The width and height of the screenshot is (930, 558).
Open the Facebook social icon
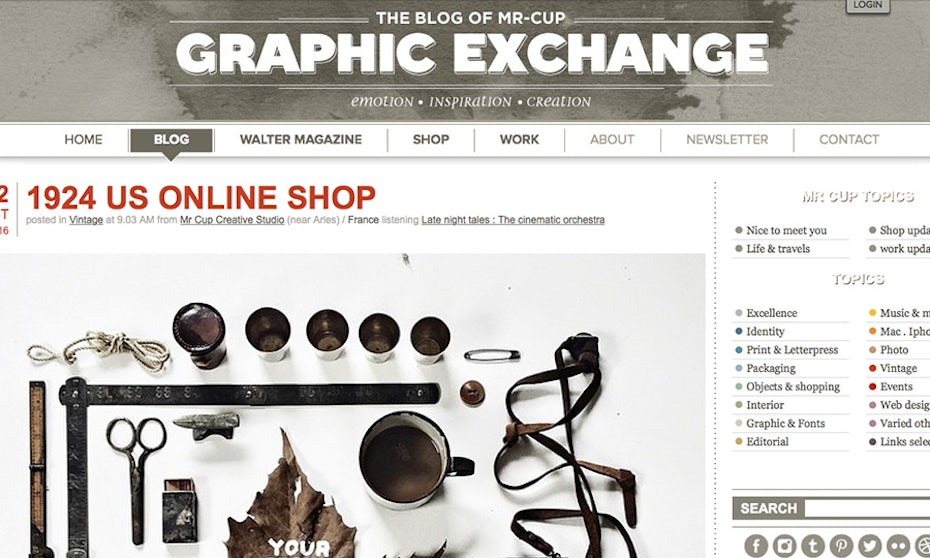756,546
